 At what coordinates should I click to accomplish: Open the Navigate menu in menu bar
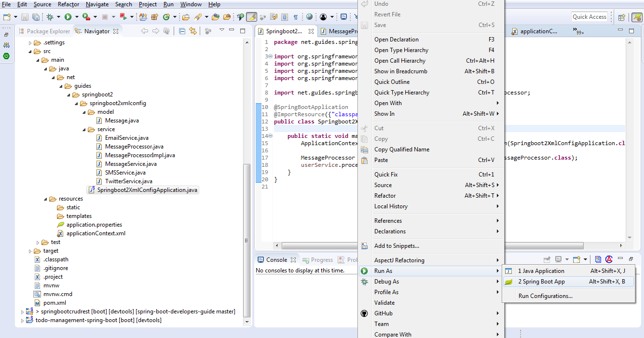point(97,4)
